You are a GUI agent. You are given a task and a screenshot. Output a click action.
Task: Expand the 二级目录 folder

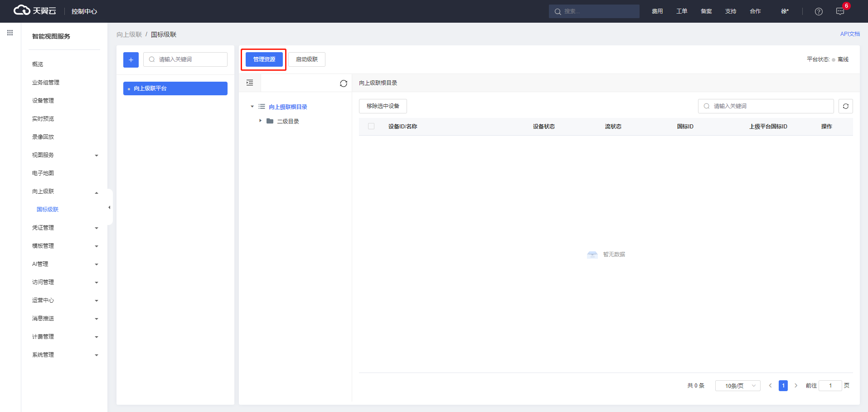260,121
